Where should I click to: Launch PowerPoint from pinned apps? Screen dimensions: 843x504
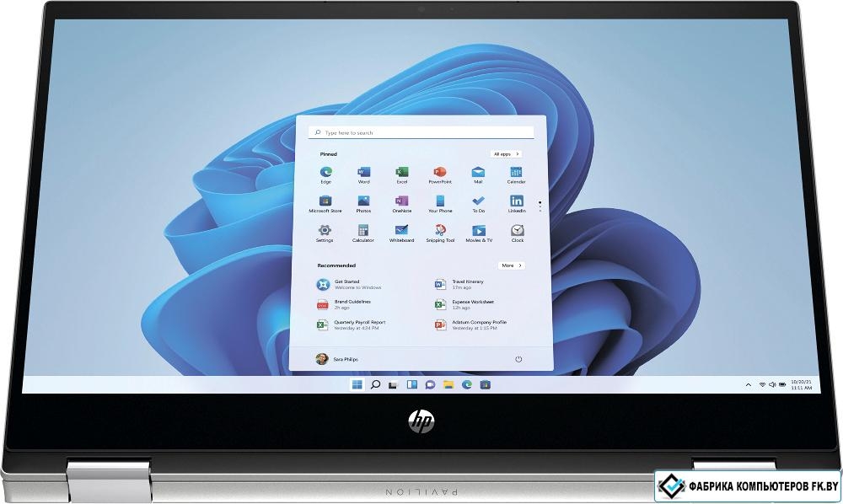pos(440,174)
